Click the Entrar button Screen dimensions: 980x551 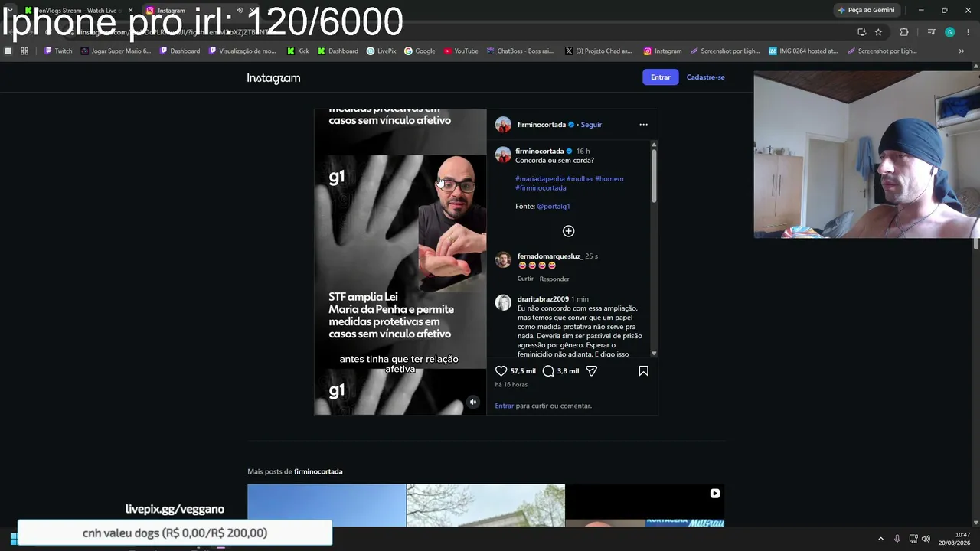coord(661,77)
